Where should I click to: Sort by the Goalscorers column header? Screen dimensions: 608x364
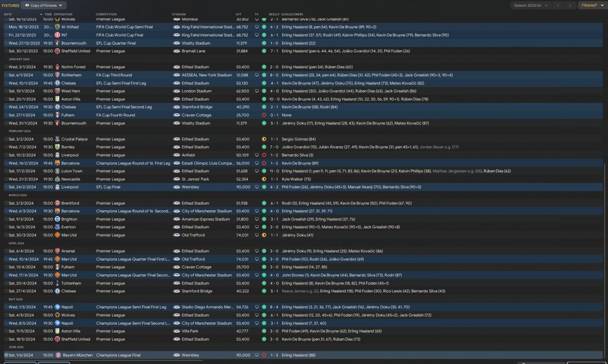coord(292,14)
